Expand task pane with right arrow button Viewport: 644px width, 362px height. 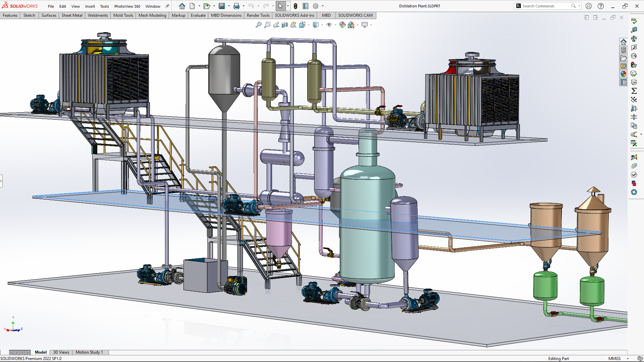pos(595,18)
